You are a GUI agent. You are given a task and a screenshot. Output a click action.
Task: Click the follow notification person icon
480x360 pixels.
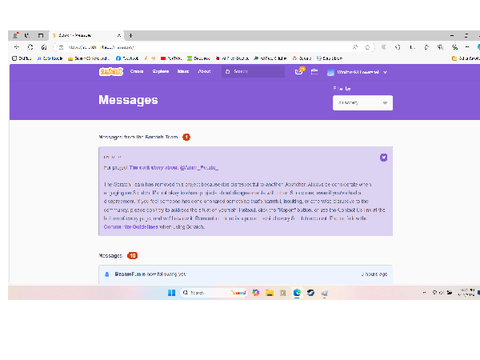[x=107, y=274]
